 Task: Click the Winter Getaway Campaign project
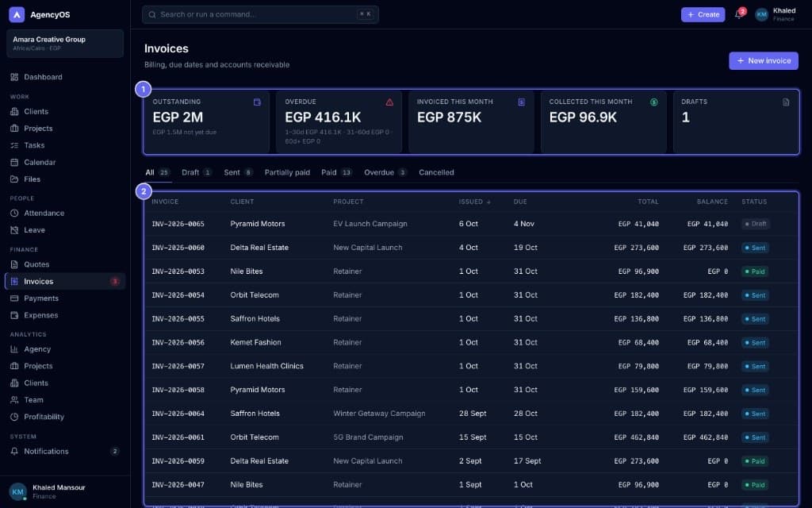point(379,414)
